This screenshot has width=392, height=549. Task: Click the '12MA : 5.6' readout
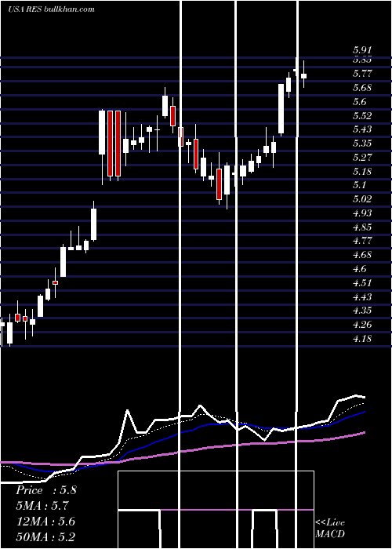(45, 522)
